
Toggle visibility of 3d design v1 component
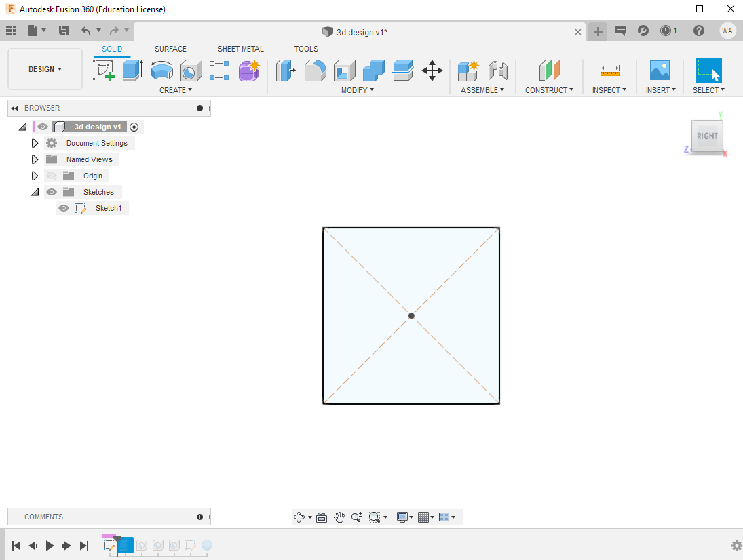(x=43, y=127)
